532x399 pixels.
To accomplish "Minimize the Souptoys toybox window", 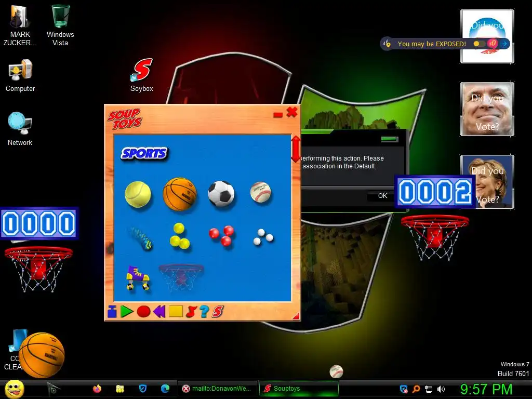I will click(278, 115).
